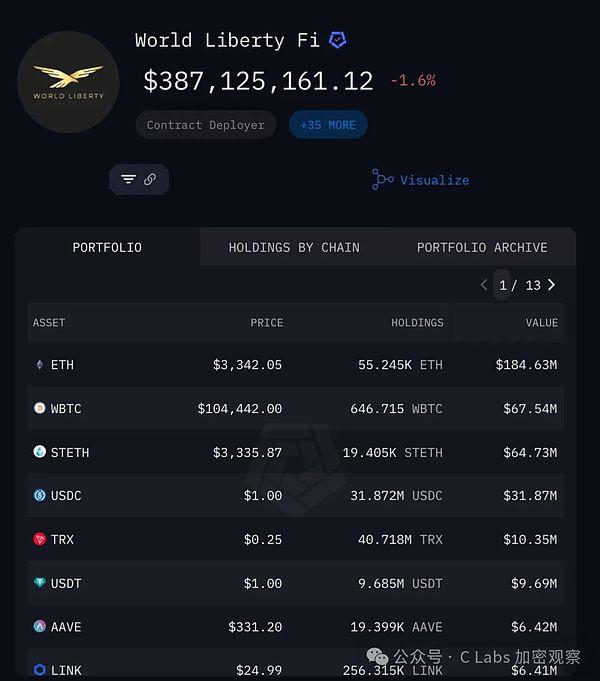This screenshot has height=681, width=600.
Task: Go to next page of portfolio
Action: click(551, 285)
